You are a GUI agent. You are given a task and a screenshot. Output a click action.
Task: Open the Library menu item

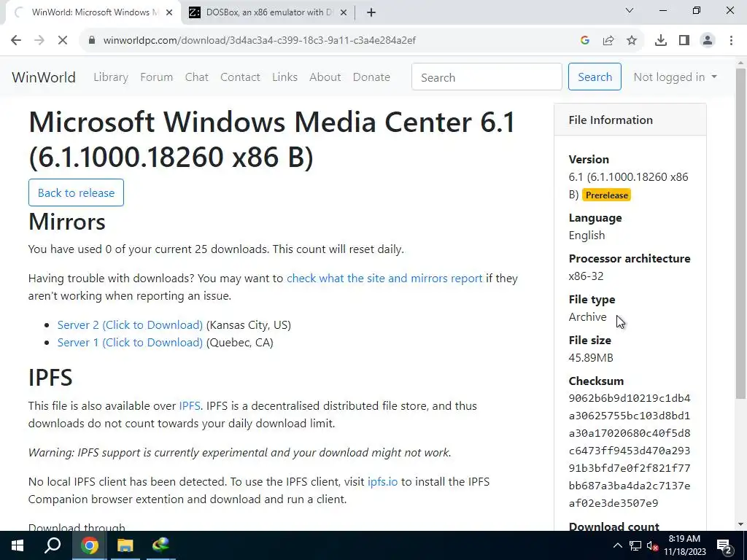[x=111, y=77]
